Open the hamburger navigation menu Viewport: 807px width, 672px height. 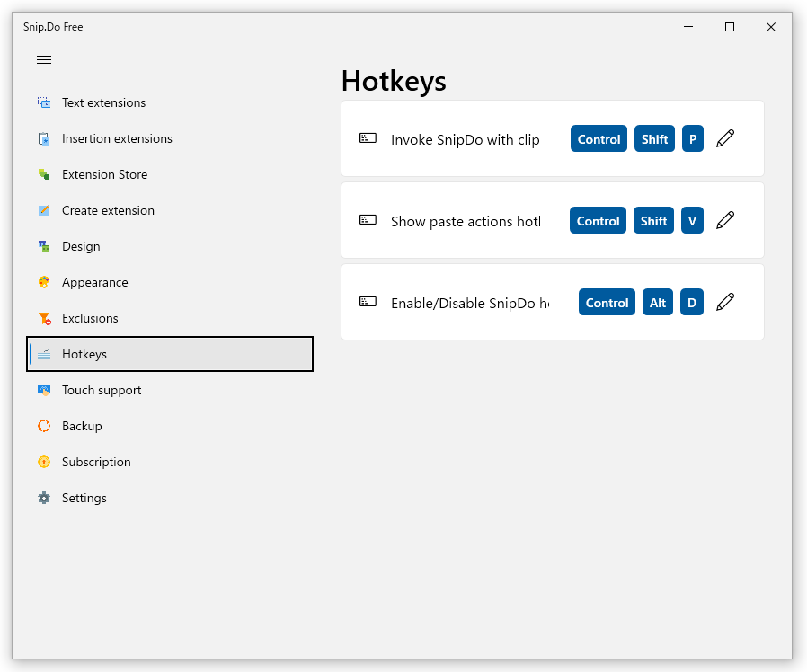pyautogui.click(x=44, y=59)
